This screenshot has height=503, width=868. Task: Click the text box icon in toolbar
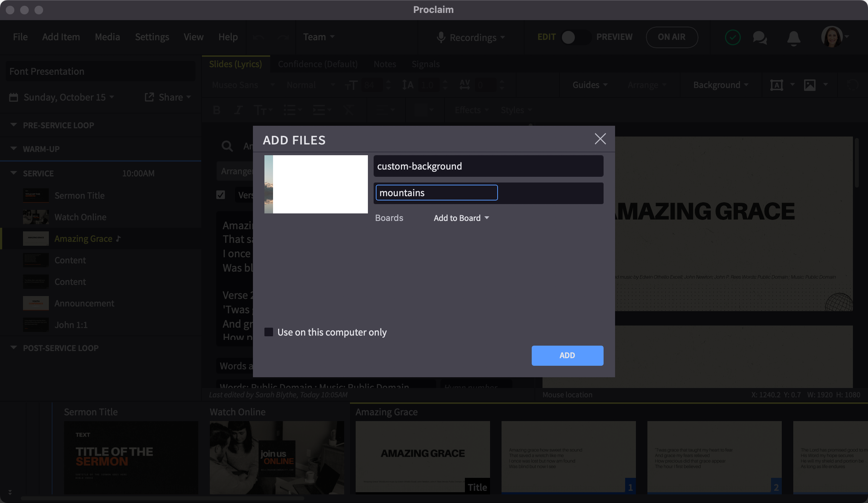pyautogui.click(x=777, y=85)
